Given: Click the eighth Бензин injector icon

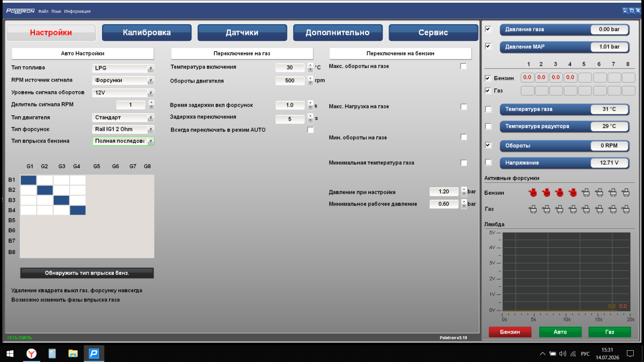Looking at the screenshot, I should coord(625,193).
